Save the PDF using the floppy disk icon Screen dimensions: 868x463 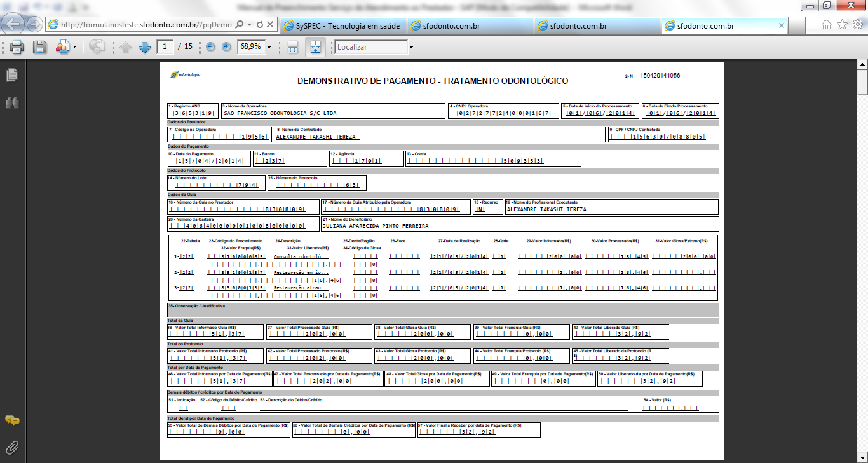click(39, 47)
